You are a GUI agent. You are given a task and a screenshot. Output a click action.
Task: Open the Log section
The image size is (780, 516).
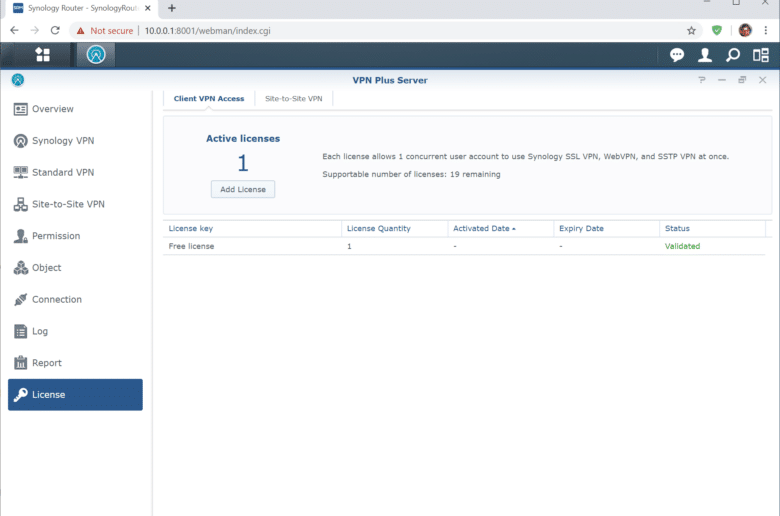pyautogui.click(x=75, y=331)
